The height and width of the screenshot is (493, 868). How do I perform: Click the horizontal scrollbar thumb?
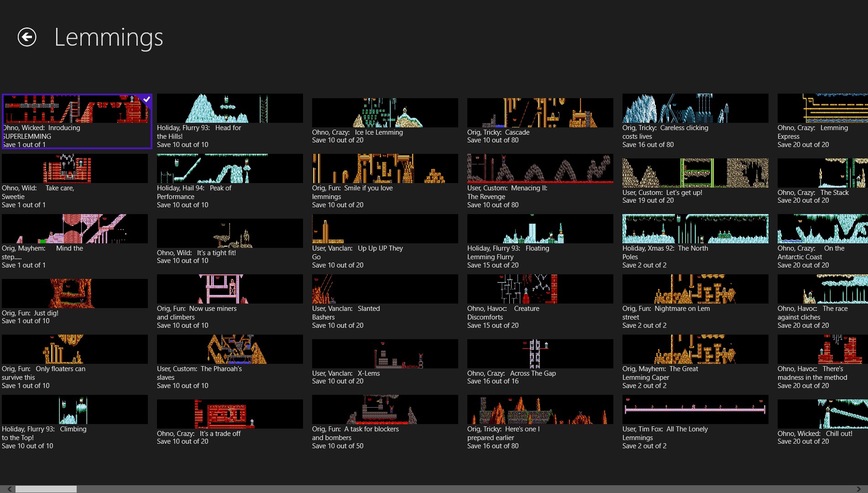(x=46, y=489)
